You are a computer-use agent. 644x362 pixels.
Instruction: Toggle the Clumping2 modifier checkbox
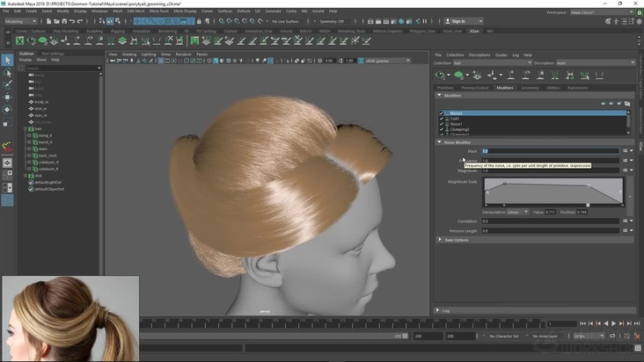(x=442, y=129)
